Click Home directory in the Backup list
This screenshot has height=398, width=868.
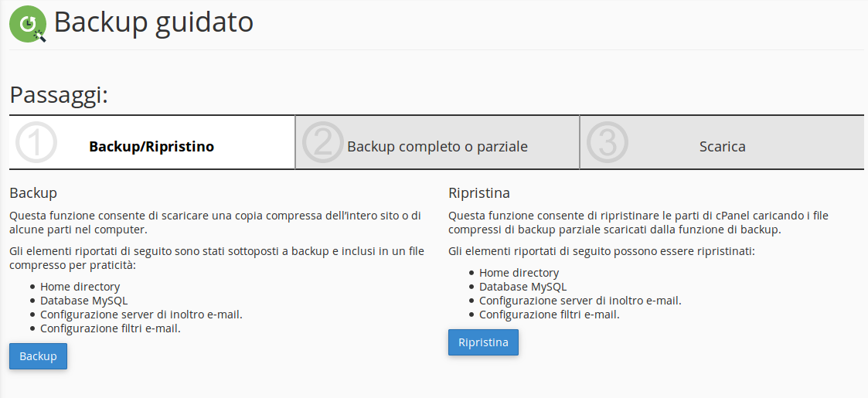coord(80,287)
